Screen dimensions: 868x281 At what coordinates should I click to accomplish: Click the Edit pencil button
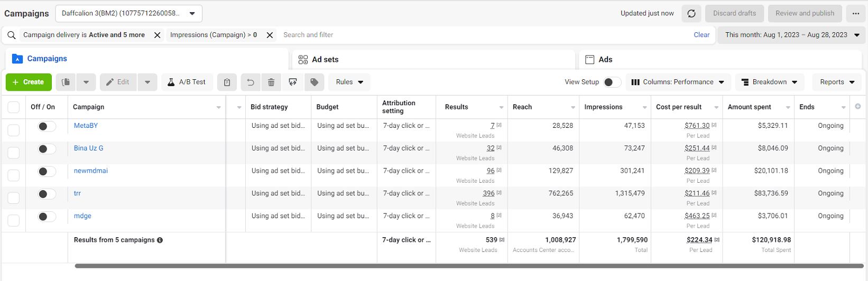(x=118, y=82)
